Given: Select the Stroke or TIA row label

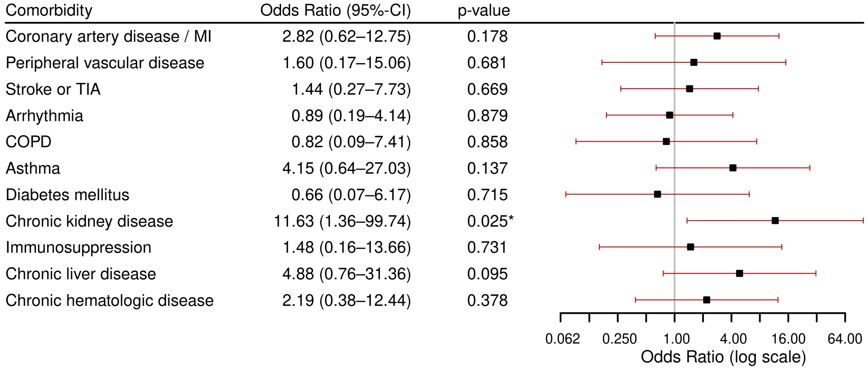Looking at the screenshot, I should 53,89.
